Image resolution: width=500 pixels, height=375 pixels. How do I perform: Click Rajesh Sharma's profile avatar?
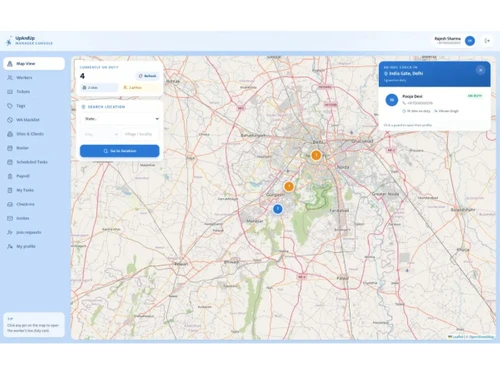point(470,41)
